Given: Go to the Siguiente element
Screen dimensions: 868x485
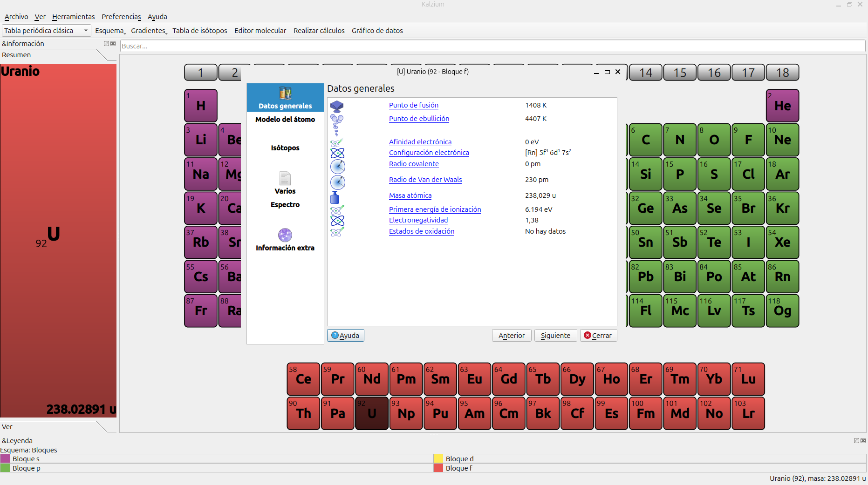Looking at the screenshot, I should tap(555, 336).
